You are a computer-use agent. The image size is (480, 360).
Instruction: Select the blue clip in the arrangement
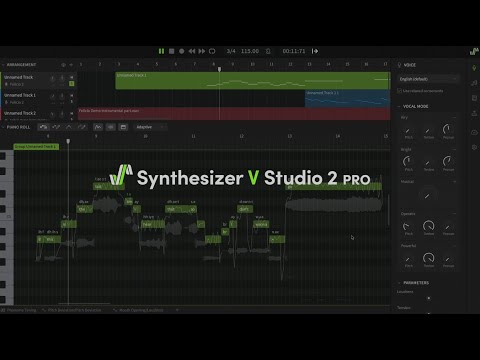pyautogui.click(x=347, y=98)
